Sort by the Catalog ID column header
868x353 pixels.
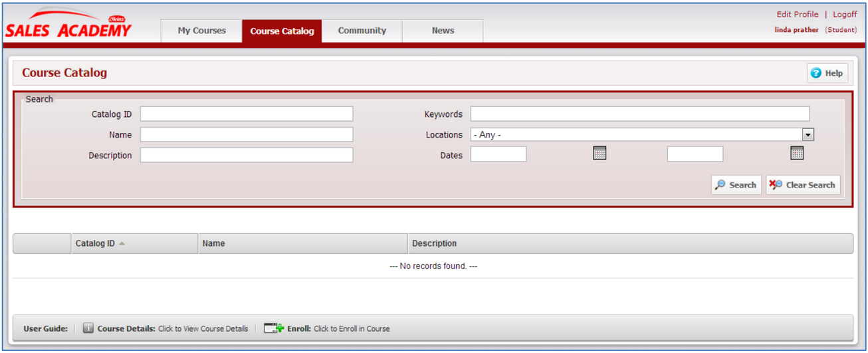(96, 243)
